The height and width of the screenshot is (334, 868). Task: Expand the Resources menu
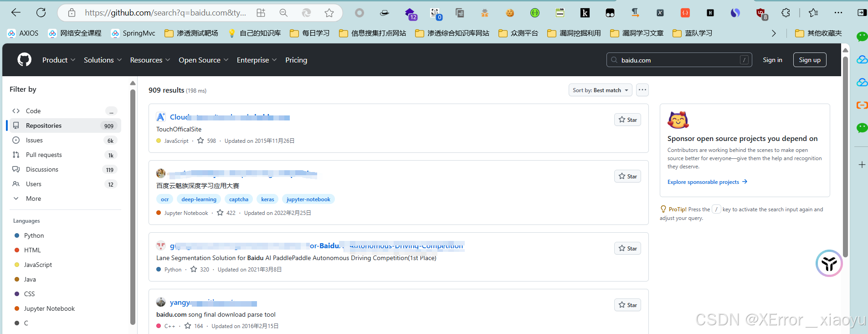[150, 60]
